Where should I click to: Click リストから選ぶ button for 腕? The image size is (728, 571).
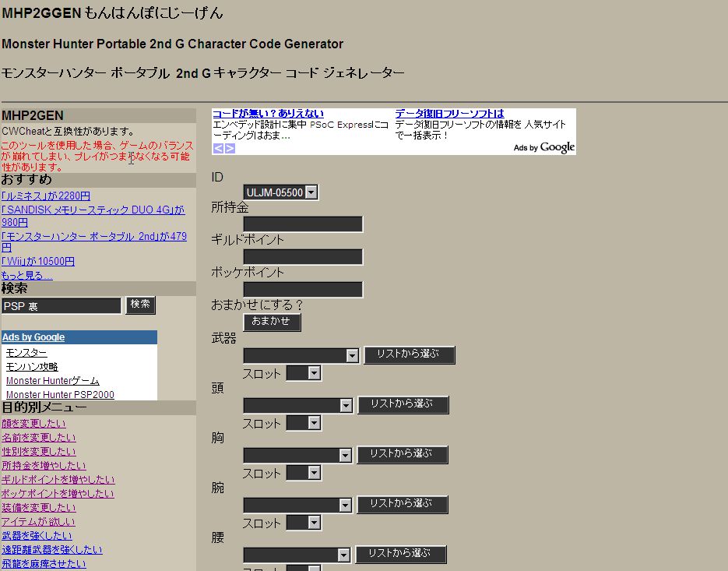[x=402, y=504]
